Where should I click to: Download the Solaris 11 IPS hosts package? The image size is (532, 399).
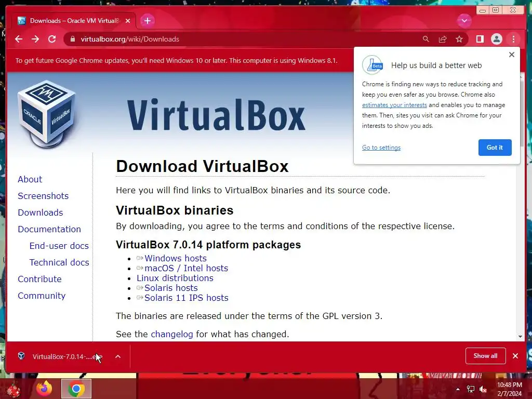[x=187, y=298]
